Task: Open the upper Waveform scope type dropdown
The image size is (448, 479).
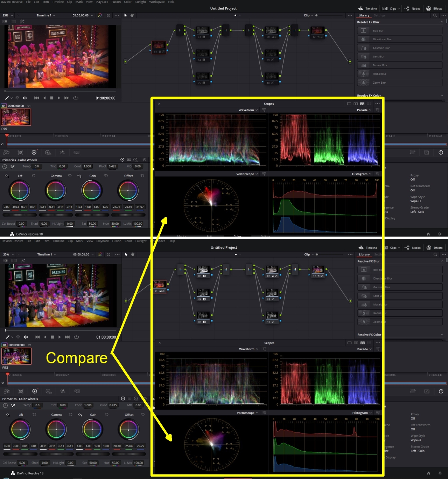Action: tap(248, 110)
